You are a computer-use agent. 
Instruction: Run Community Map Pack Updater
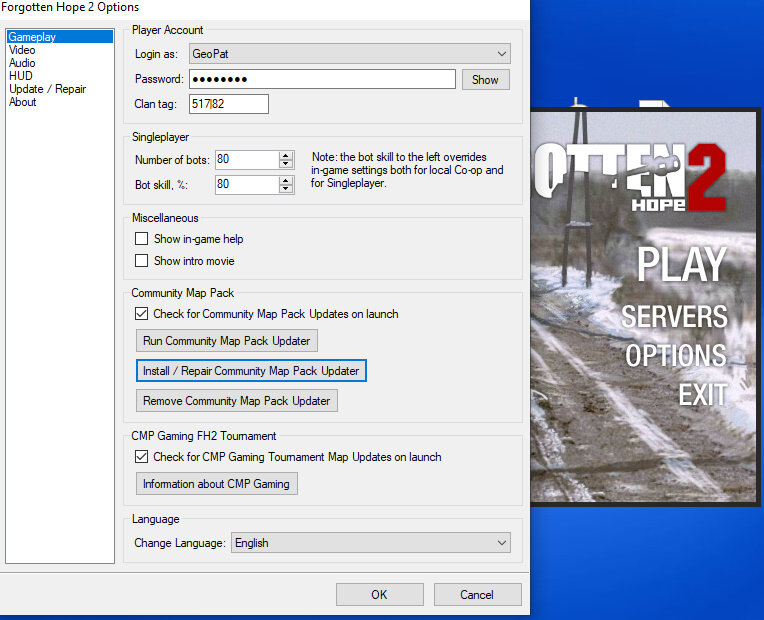click(x=226, y=341)
